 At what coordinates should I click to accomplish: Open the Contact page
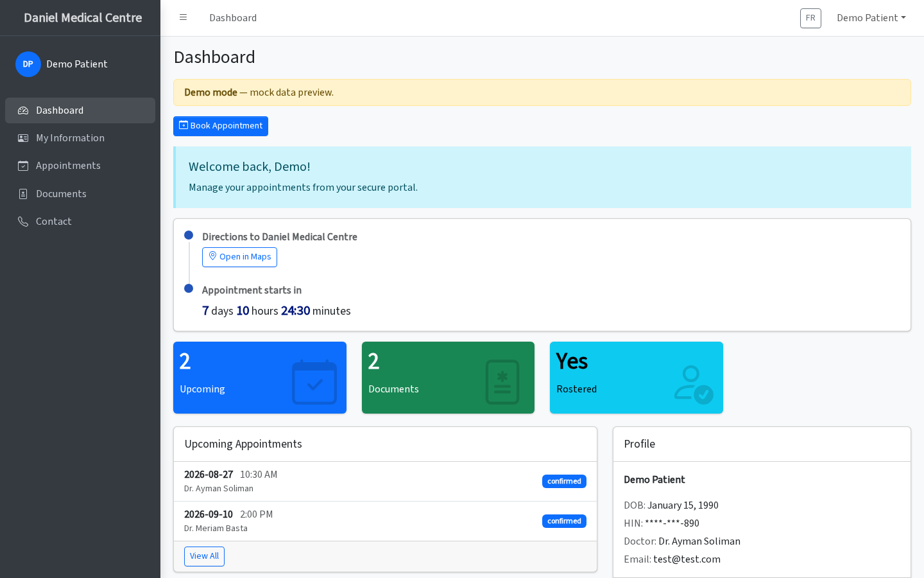tap(80, 222)
